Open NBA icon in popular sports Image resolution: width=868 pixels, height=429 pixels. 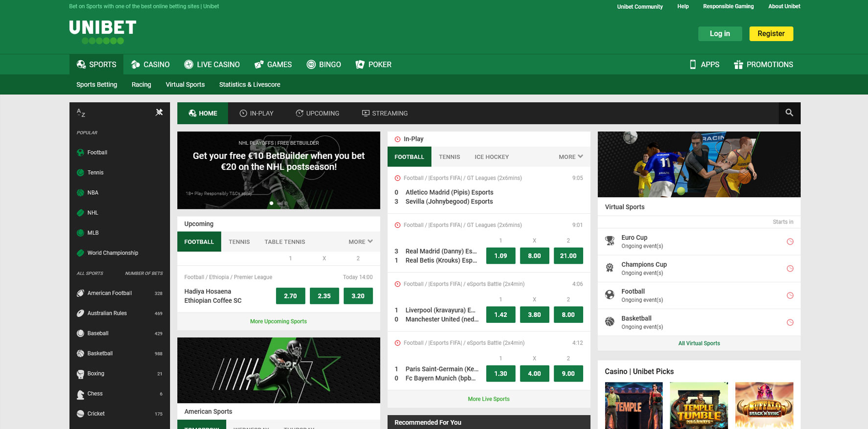pyautogui.click(x=80, y=193)
